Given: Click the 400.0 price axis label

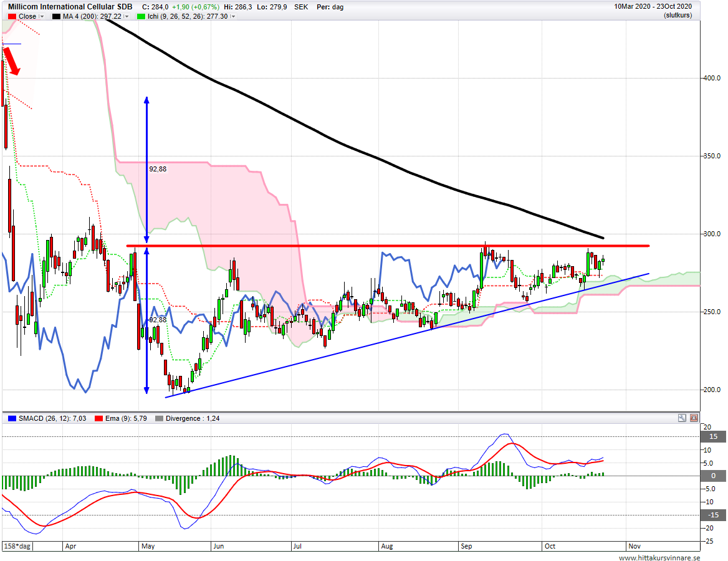Looking at the screenshot, I should (x=711, y=78).
